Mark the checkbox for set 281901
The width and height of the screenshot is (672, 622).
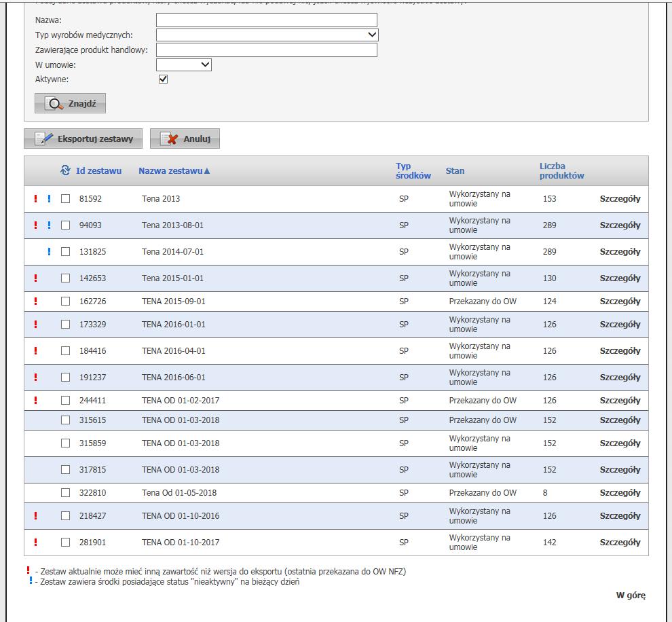pos(66,543)
